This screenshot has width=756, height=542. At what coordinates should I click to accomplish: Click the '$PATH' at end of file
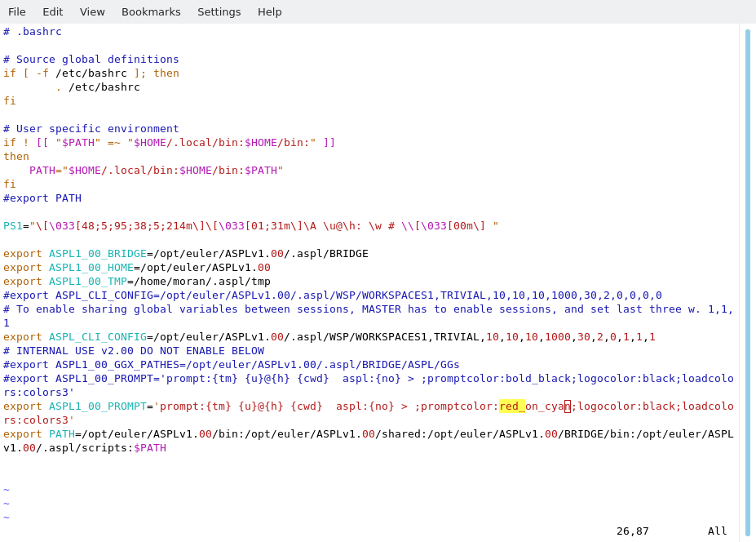pos(150,448)
